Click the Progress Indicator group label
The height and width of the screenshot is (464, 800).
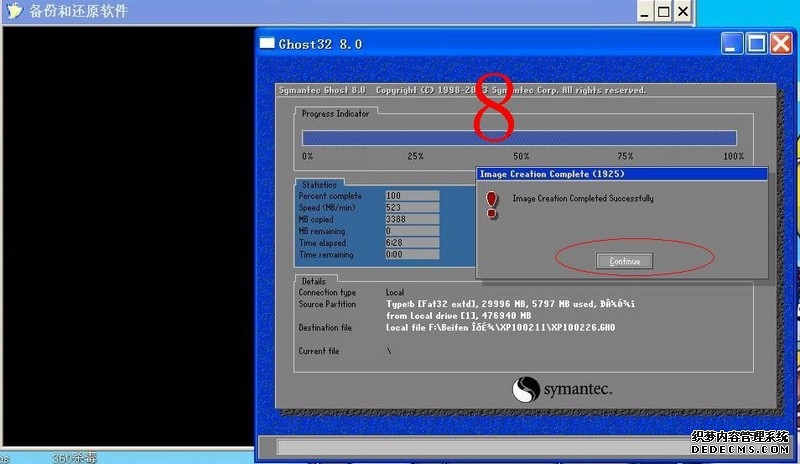click(335, 114)
